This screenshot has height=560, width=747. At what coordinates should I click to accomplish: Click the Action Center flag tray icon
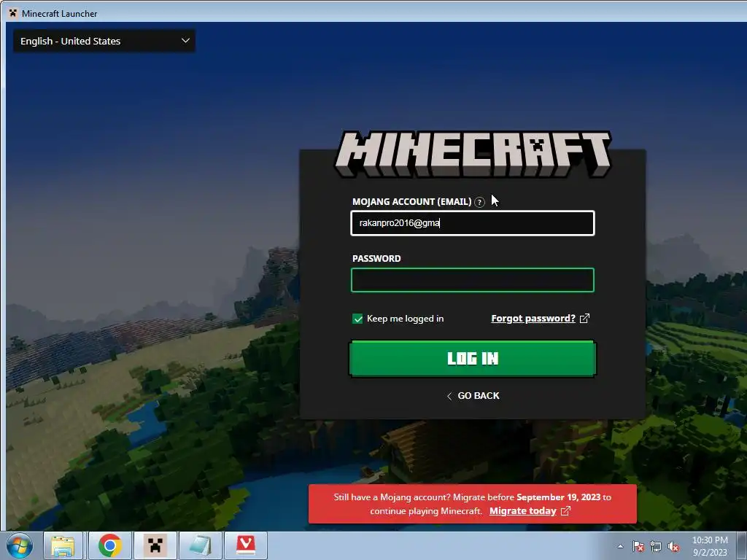(638, 546)
